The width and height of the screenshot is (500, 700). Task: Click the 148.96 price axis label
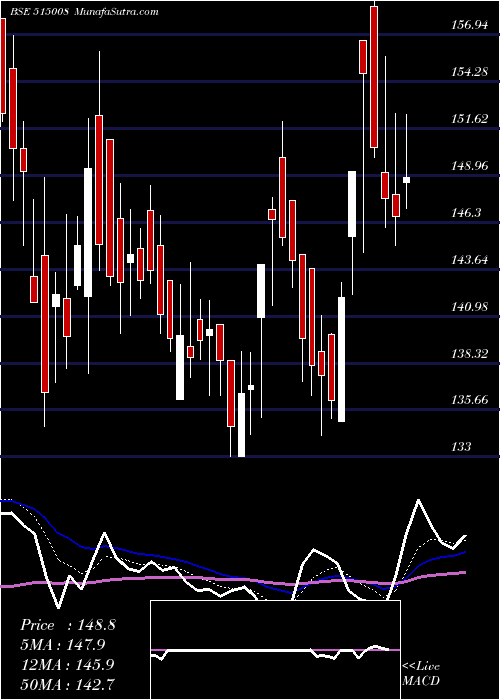(x=469, y=166)
